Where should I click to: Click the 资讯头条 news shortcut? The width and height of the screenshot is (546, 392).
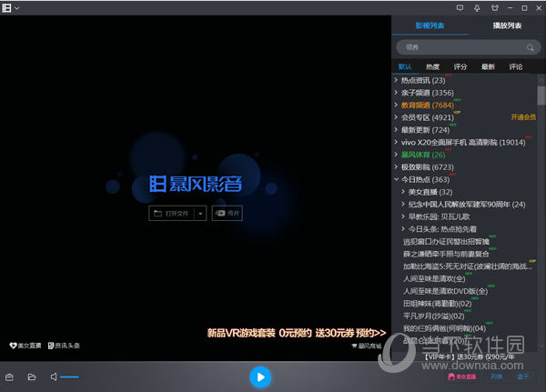click(x=64, y=346)
